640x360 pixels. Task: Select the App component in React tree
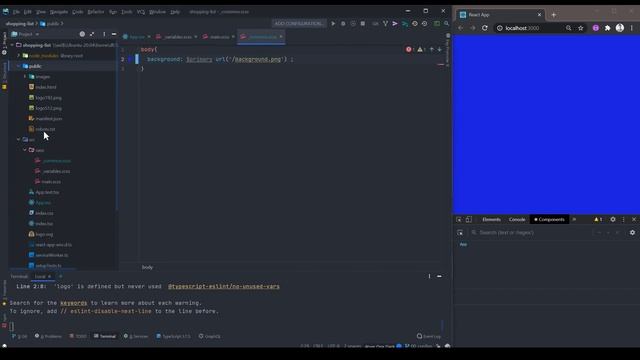(463, 244)
